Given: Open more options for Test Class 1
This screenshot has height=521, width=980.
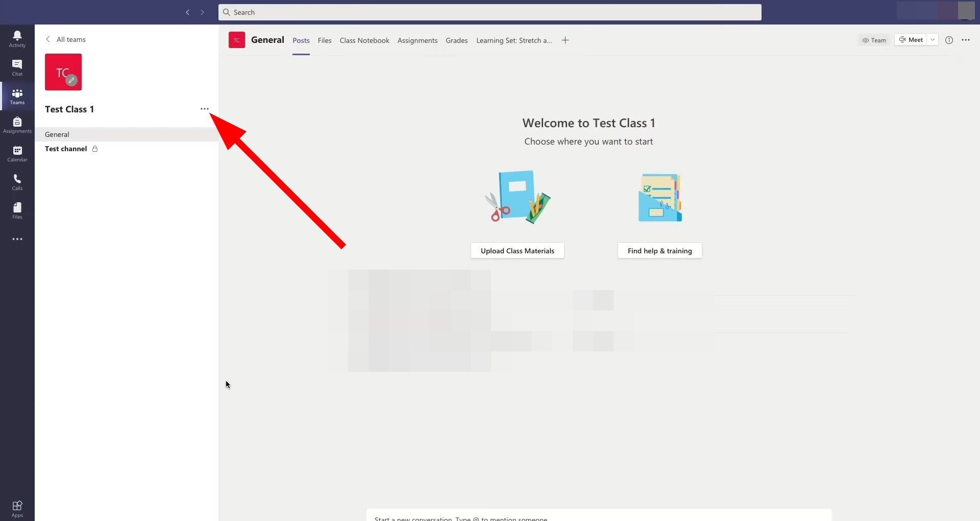Looking at the screenshot, I should pyautogui.click(x=205, y=109).
